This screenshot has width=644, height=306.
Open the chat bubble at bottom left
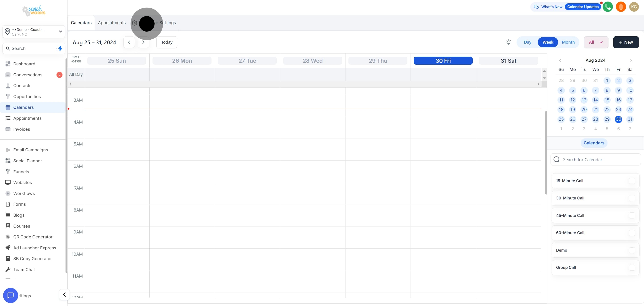10,295
